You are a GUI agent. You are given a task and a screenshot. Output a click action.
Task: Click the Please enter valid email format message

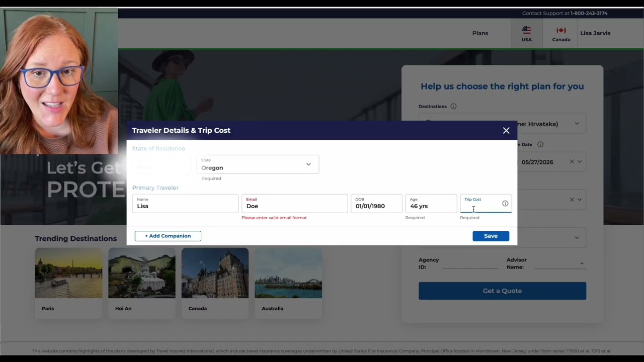[274, 218]
